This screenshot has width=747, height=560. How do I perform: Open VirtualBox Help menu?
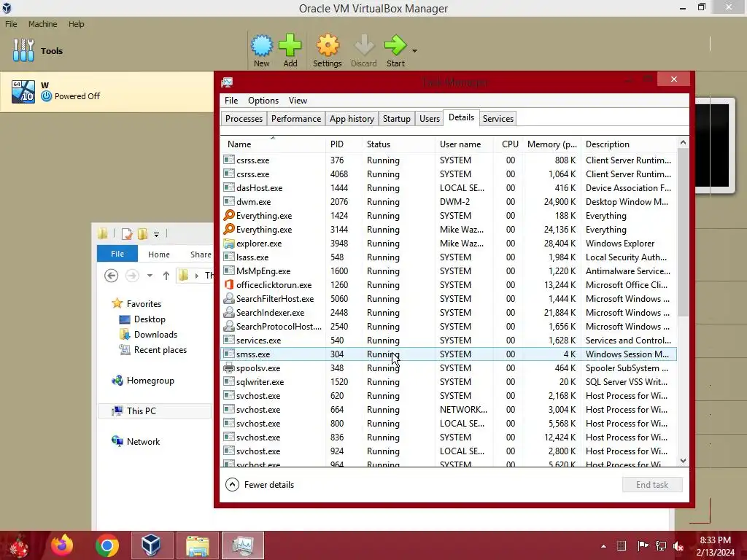[x=76, y=24]
